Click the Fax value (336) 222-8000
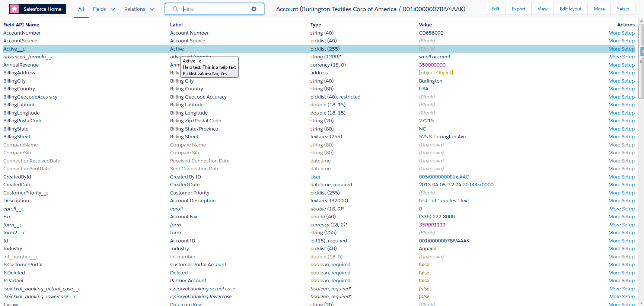 [437, 217]
